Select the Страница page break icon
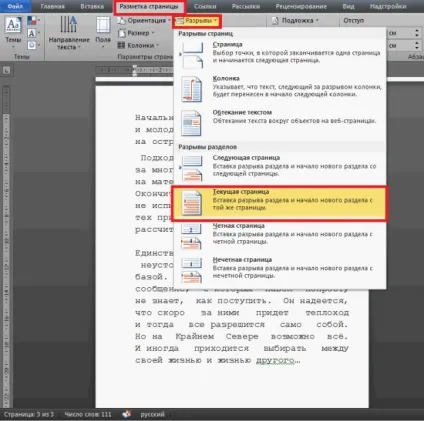424x421 pixels. coord(192,55)
